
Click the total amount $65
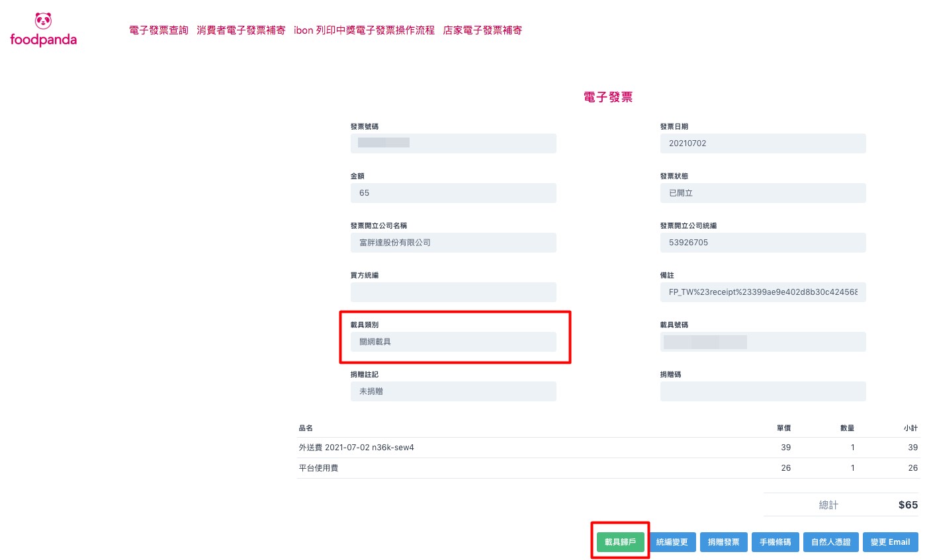(x=908, y=505)
